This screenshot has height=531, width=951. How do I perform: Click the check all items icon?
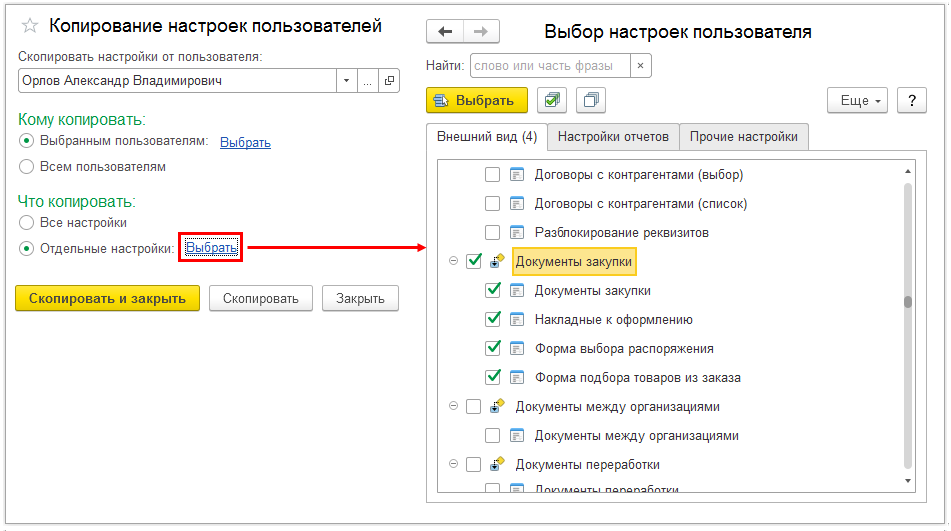[x=552, y=100]
